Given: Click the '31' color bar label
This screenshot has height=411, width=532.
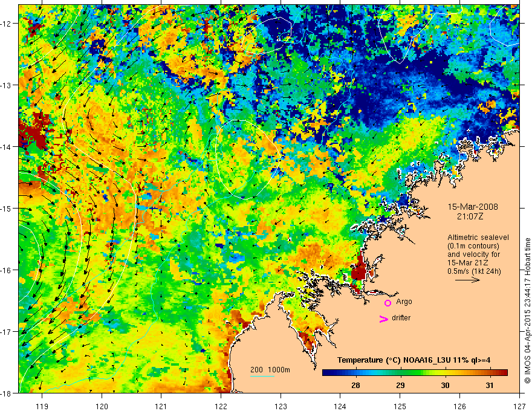Looking at the screenshot, I should tap(490, 385).
